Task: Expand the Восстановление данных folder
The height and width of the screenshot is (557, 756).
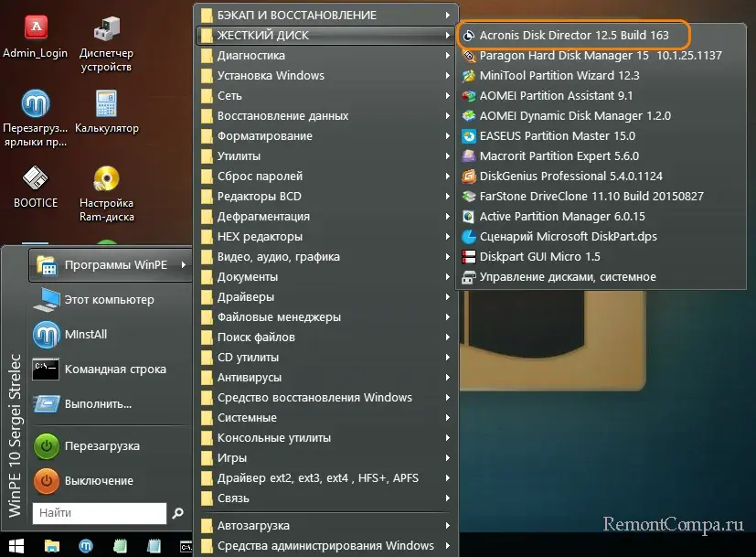Action: point(326,116)
